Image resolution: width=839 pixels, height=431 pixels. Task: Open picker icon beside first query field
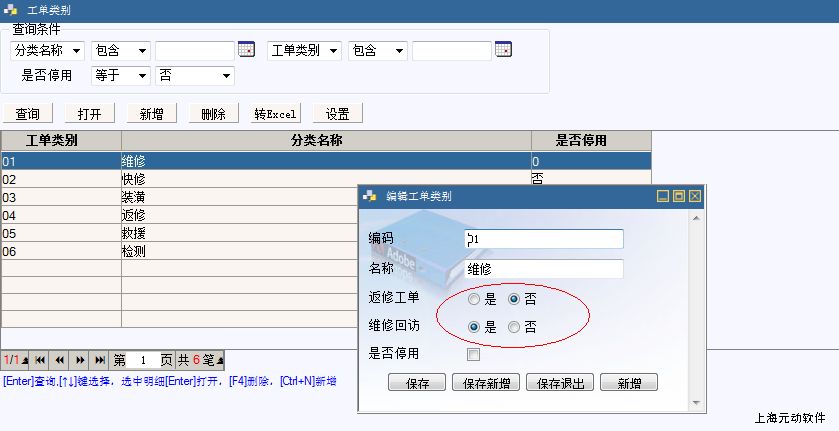246,50
